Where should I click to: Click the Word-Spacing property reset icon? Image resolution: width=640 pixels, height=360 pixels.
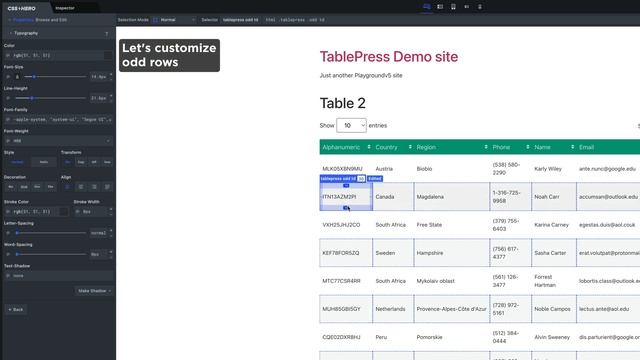tap(8, 254)
